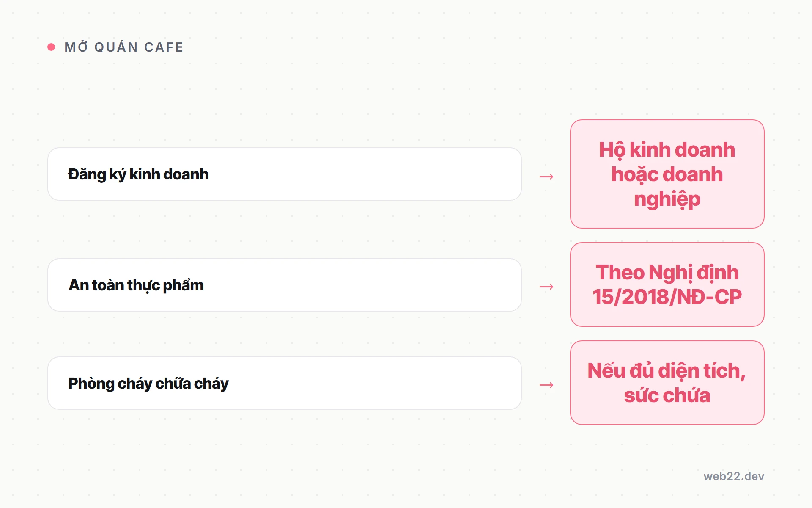This screenshot has width=812, height=508.
Task: Open the Phòng cháy chữa cháy card
Action: click(x=285, y=383)
